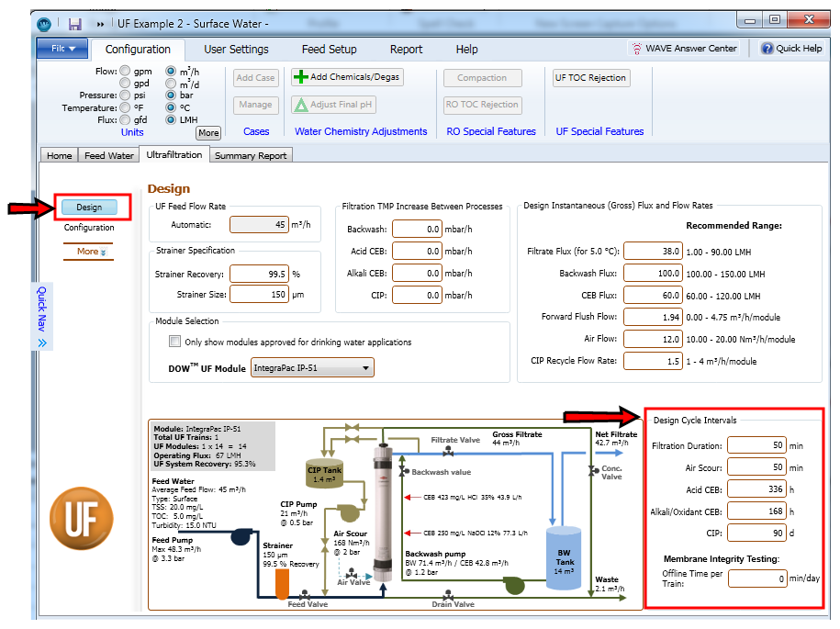Select gpm flow unit
This screenshot has height=629, width=840.
click(x=125, y=71)
